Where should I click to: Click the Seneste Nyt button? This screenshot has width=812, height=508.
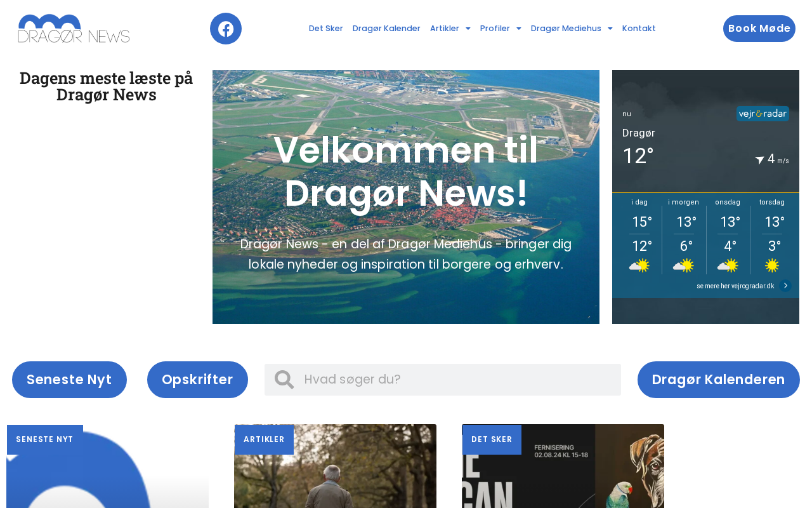pyautogui.click(x=69, y=380)
